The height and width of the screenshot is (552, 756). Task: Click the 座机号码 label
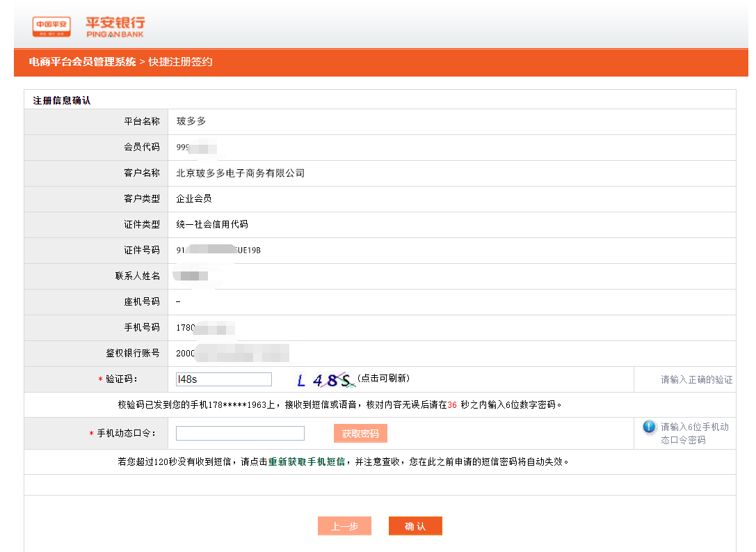click(x=142, y=301)
